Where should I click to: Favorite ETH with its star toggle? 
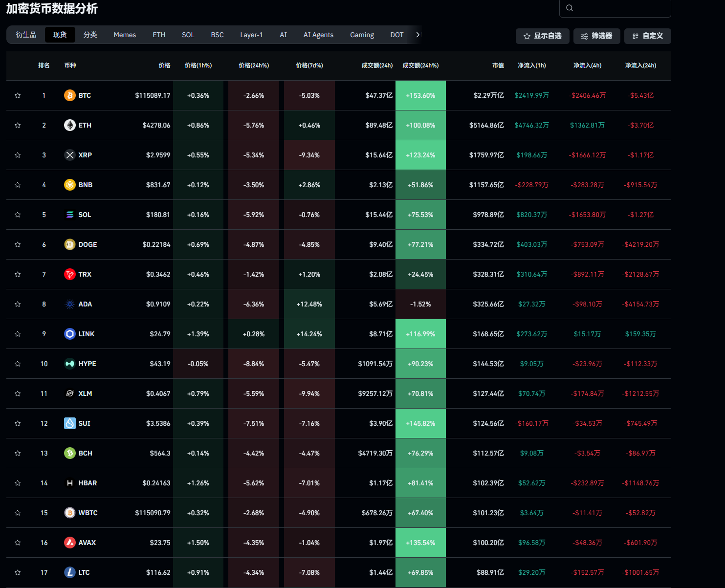(x=18, y=125)
